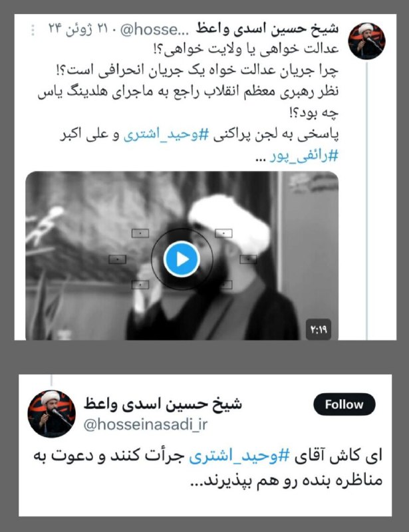This screenshot has height=532, width=409.
Task: Open the video thumbnail of the cleric
Action: pos(182,256)
